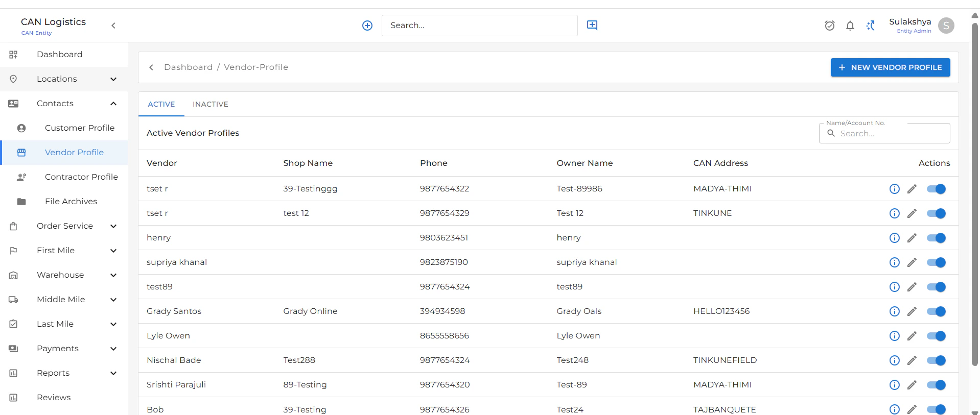Screen dimensions: 980x415
Task: Edit vendor Grady Santos
Action: point(912,311)
